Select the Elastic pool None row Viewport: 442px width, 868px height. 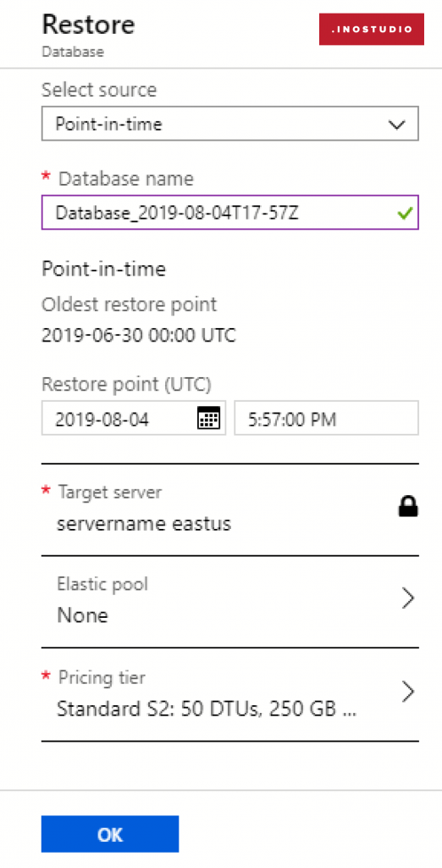230,601
